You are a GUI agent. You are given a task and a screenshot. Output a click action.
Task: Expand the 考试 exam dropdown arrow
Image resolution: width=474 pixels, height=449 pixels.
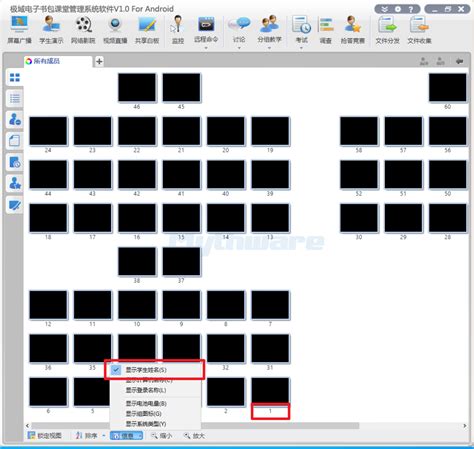tap(301, 48)
